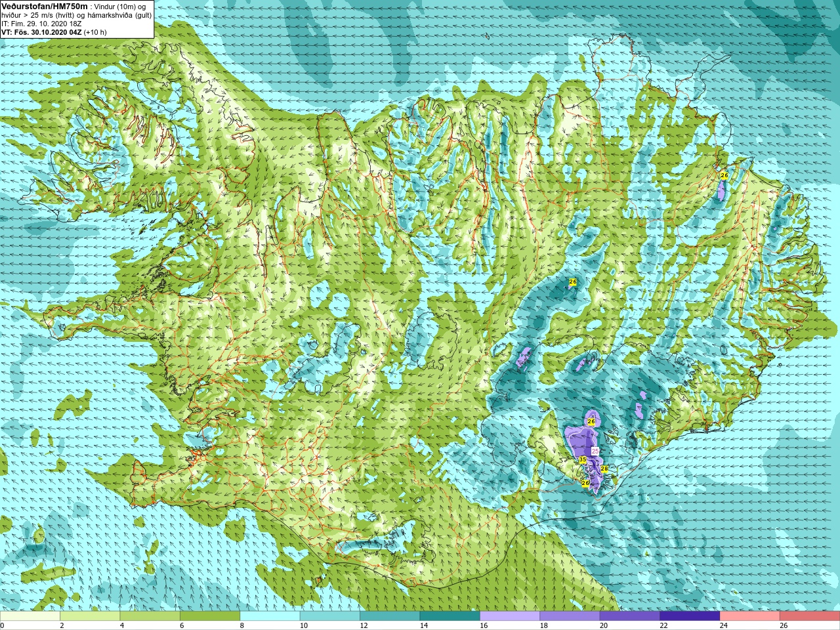Click the yellow "28" gust label

(604, 469)
